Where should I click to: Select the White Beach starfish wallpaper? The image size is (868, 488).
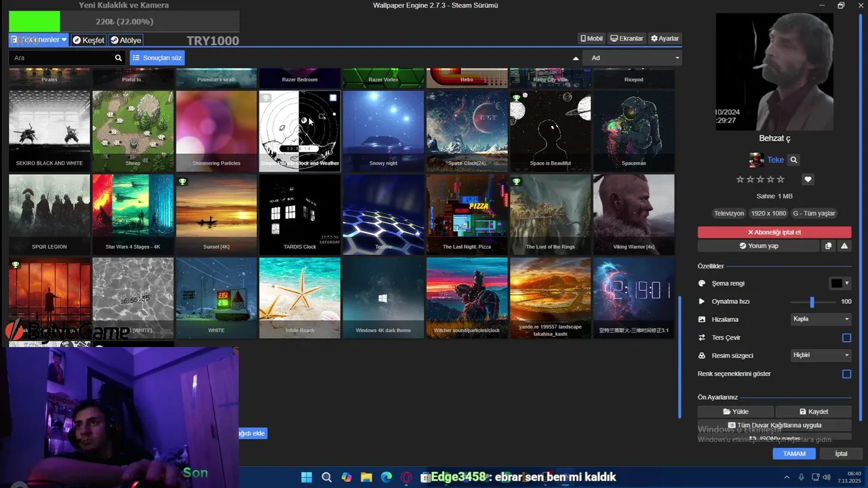point(300,298)
